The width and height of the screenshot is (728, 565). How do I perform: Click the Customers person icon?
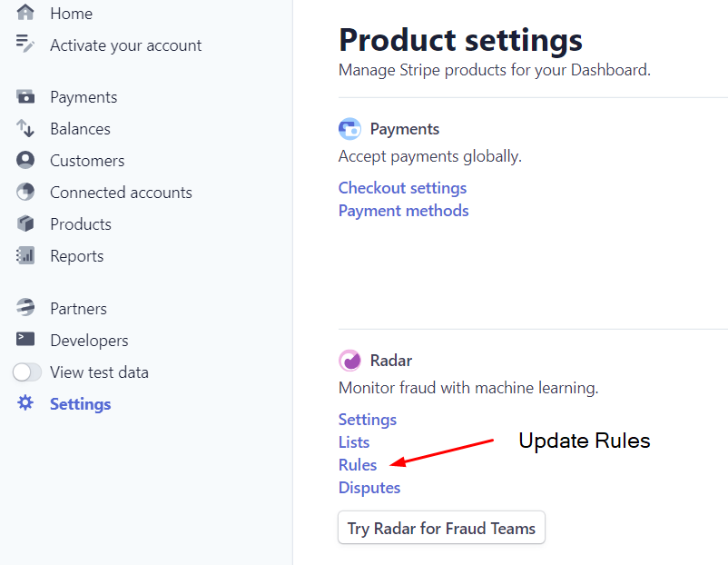point(25,160)
